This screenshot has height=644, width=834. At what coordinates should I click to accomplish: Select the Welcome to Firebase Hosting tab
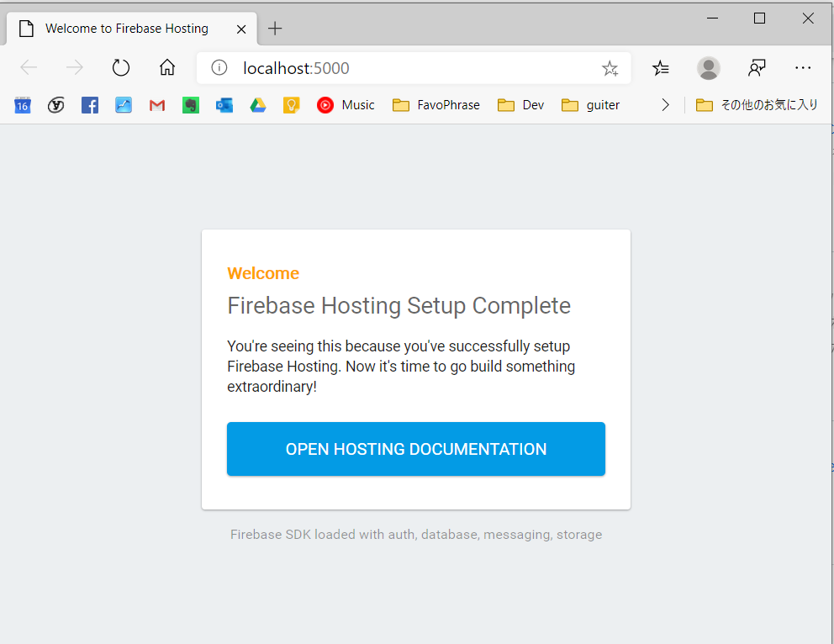[126, 28]
